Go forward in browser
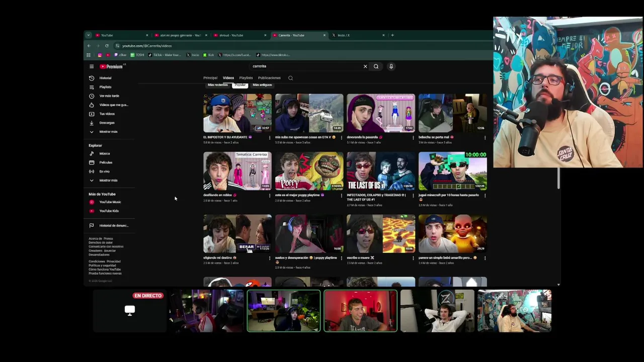This screenshot has width=644, height=362. pyautogui.click(x=98, y=46)
